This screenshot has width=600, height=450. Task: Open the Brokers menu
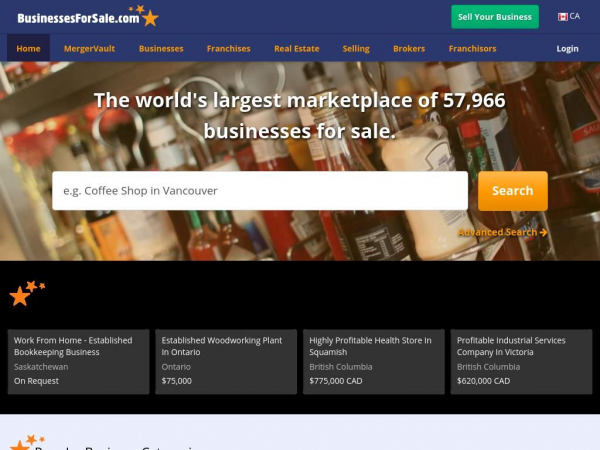pyautogui.click(x=409, y=49)
